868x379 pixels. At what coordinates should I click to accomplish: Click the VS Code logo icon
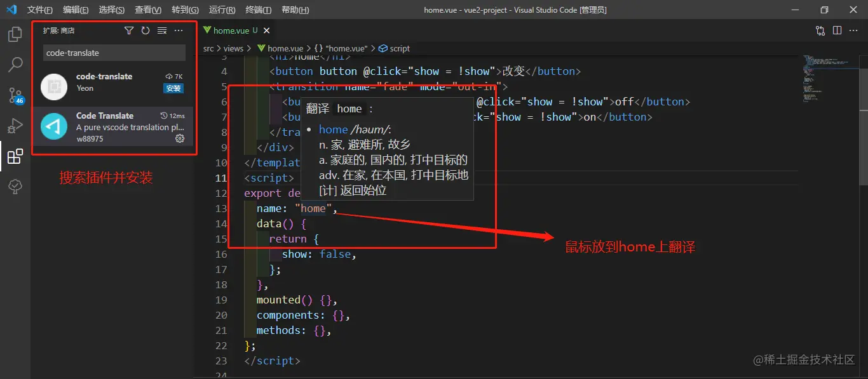pyautogui.click(x=11, y=10)
